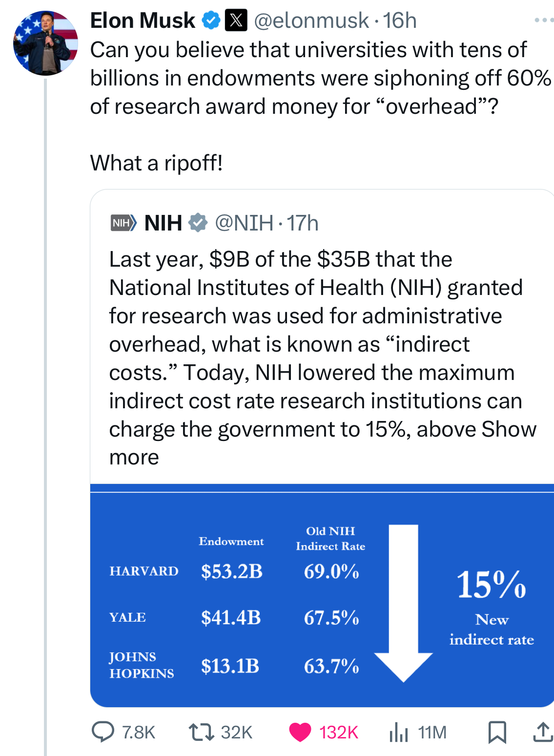Repost this tweet via retweet icon
This screenshot has width=554, height=756.
point(201,732)
